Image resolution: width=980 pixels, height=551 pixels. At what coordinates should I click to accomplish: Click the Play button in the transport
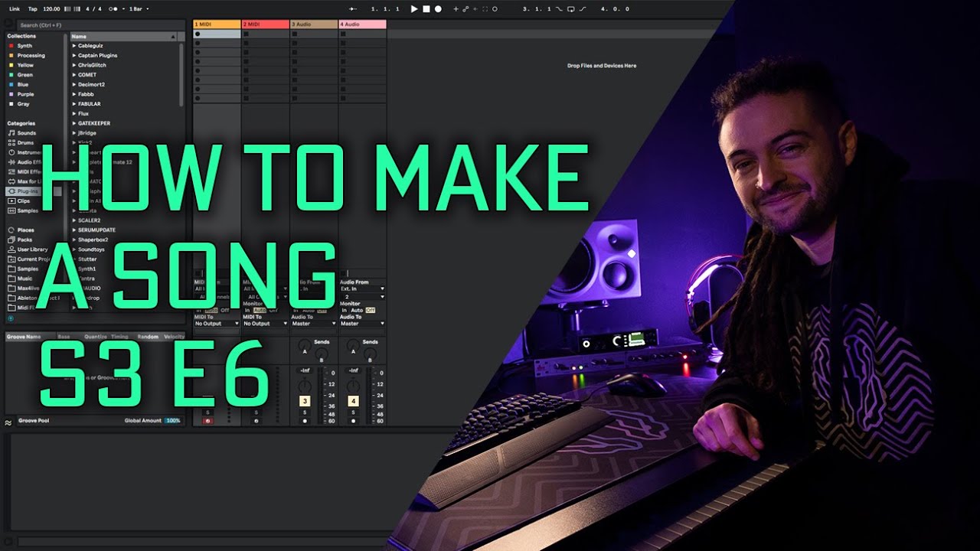(414, 9)
